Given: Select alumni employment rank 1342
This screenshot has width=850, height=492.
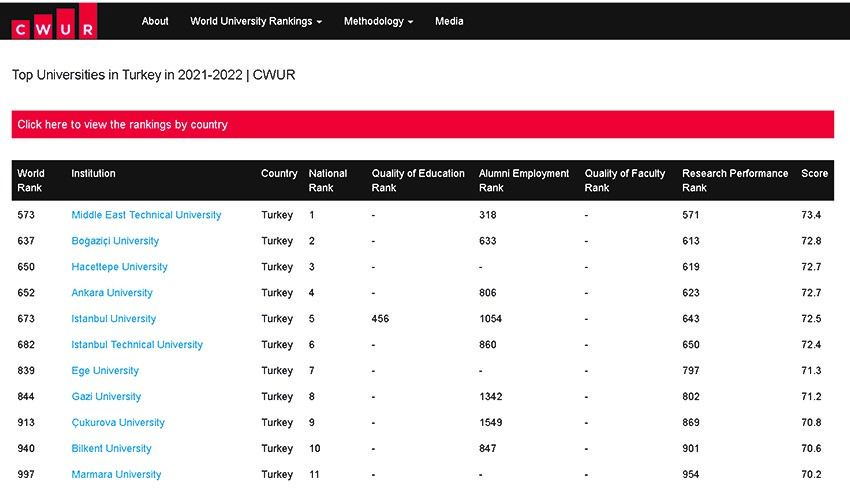Looking at the screenshot, I should click(x=491, y=397).
